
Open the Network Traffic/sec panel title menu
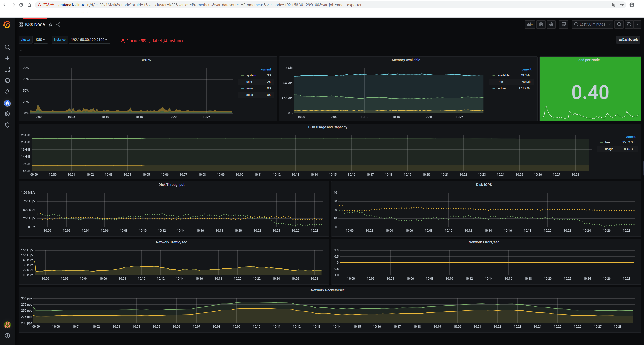[171, 242]
